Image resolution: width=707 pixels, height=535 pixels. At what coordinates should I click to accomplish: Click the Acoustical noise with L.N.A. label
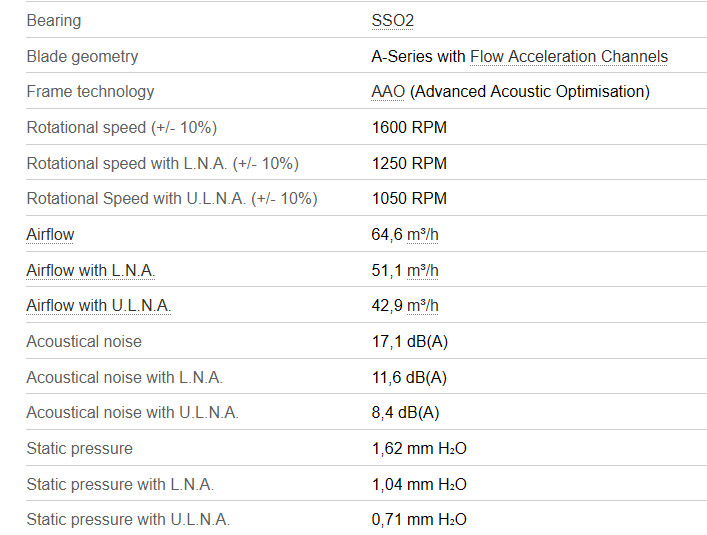point(124,377)
